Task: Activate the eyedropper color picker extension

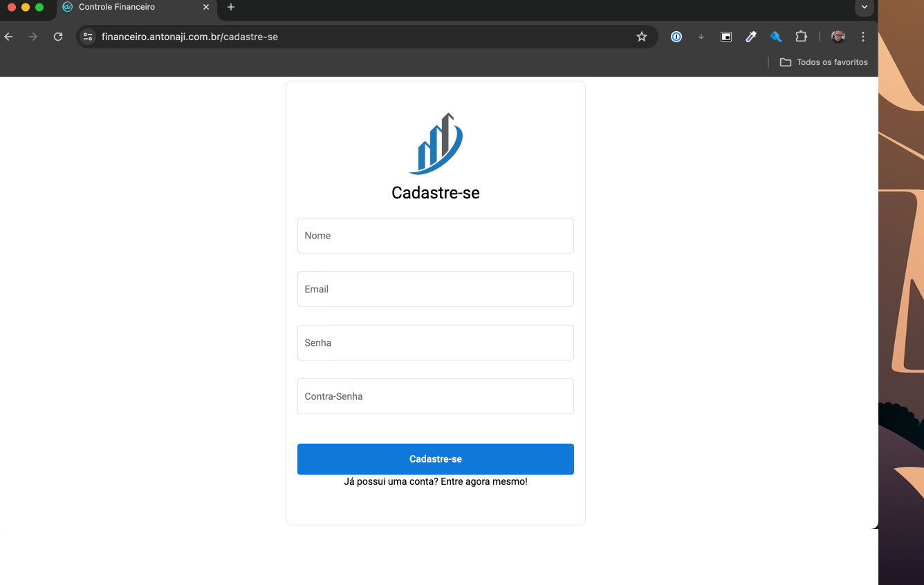Action: click(751, 37)
